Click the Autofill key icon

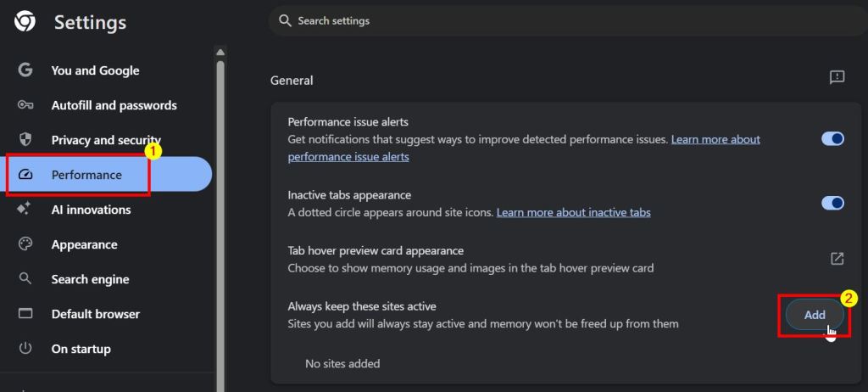coord(25,105)
